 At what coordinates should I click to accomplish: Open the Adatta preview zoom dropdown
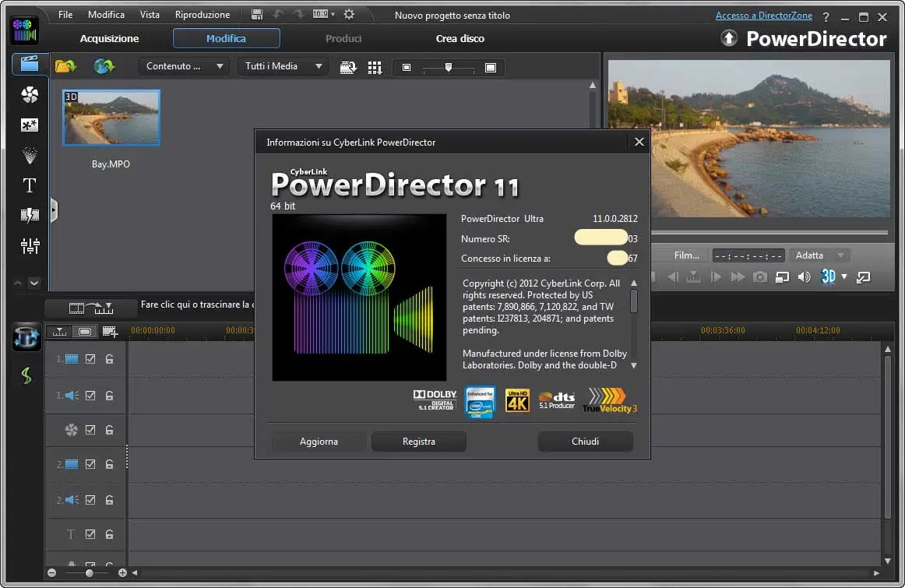pyautogui.click(x=819, y=255)
